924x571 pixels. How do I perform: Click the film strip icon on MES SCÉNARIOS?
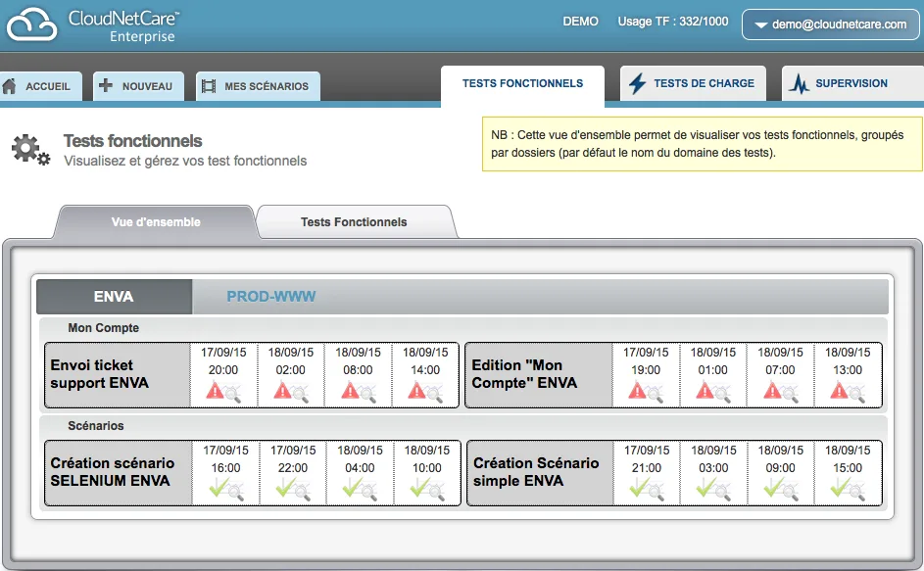pyautogui.click(x=209, y=86)
